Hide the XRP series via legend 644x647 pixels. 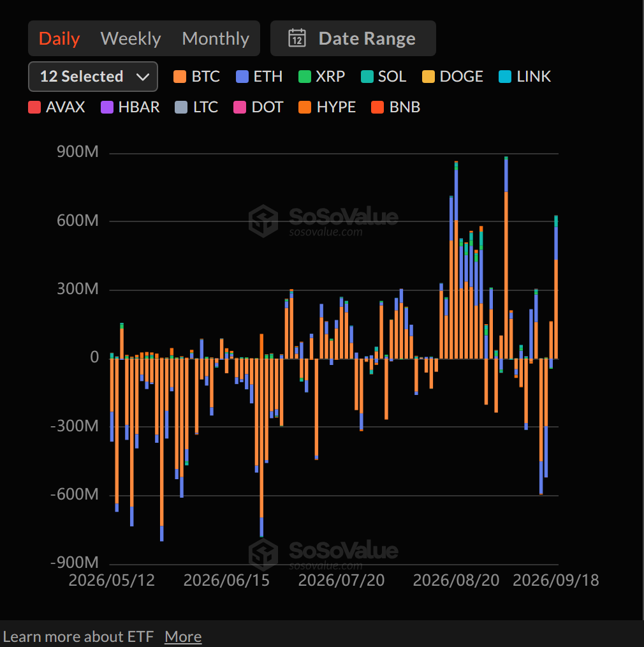pos(321,77)
